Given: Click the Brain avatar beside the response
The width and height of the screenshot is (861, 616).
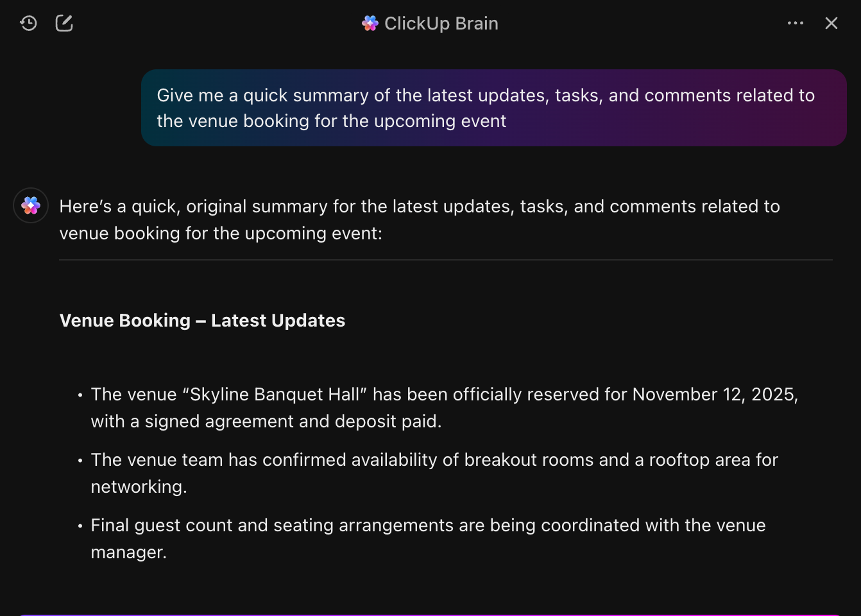Looking at the screenshot, I should pos(31,205).
